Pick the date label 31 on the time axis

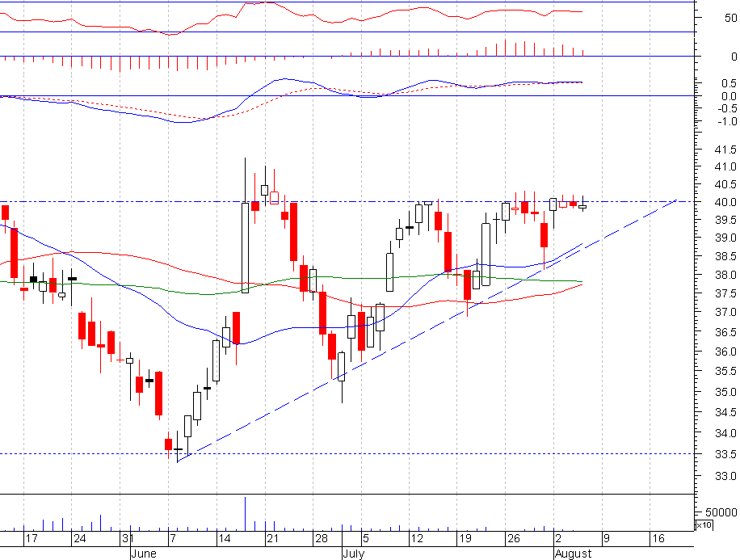(x=128, y=539)
